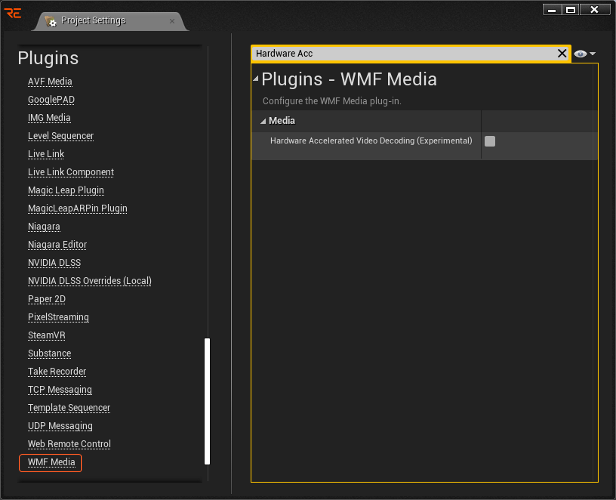Minimize the Project Settings window
The image size is (616, 500).
[551, 9]
